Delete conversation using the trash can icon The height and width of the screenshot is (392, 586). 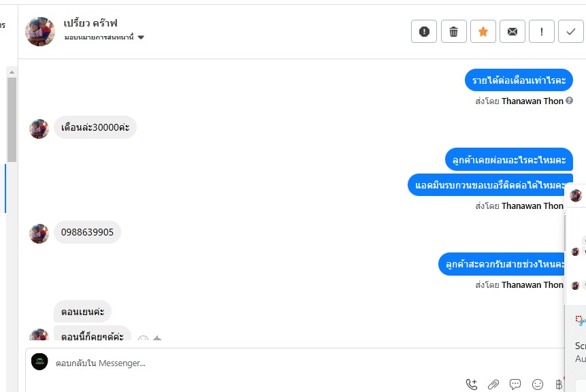(454, 31)
